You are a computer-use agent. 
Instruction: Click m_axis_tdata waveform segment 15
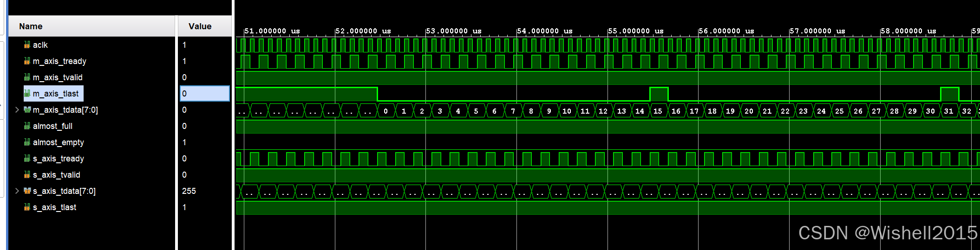(x=658, y=111)
